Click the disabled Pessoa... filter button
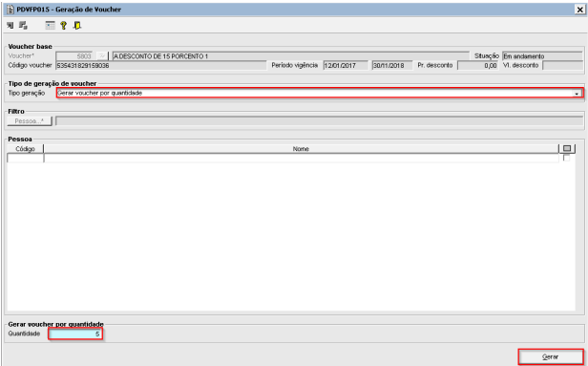Screen dimensions: 588x366 click(30, 120)
